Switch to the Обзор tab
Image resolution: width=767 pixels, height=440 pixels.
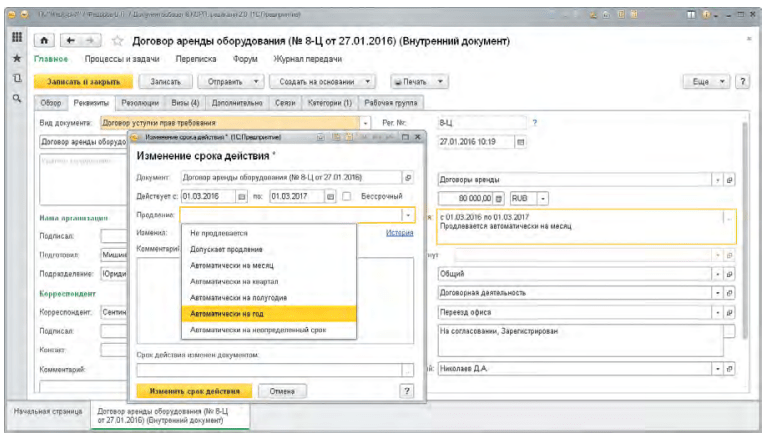tap(51, 103)
